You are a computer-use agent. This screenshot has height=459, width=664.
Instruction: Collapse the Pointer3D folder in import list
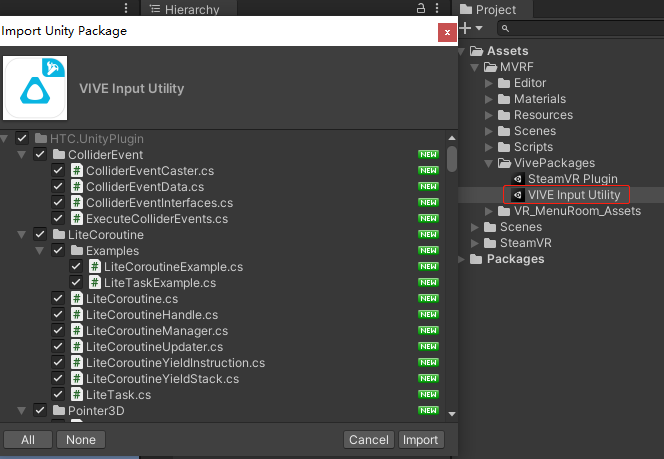pos(22,411)
